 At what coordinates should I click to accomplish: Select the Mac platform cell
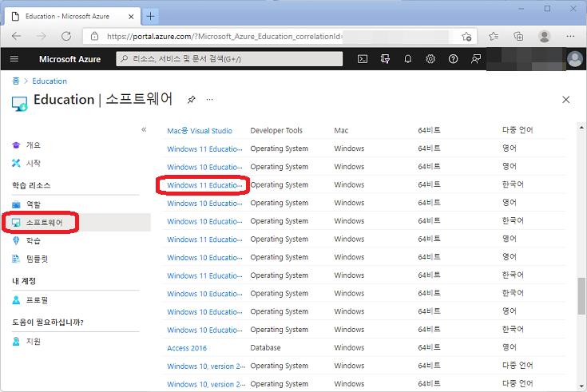tap(341, 130)
